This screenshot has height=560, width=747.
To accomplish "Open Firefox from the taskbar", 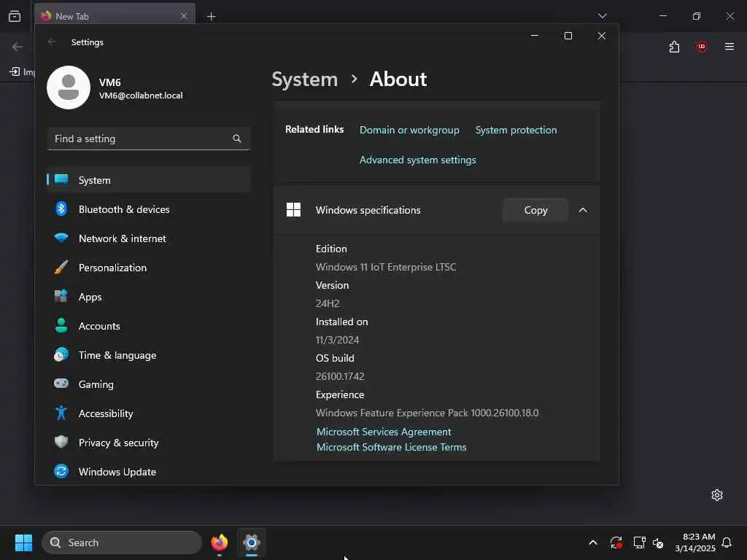I will (219, 542).
